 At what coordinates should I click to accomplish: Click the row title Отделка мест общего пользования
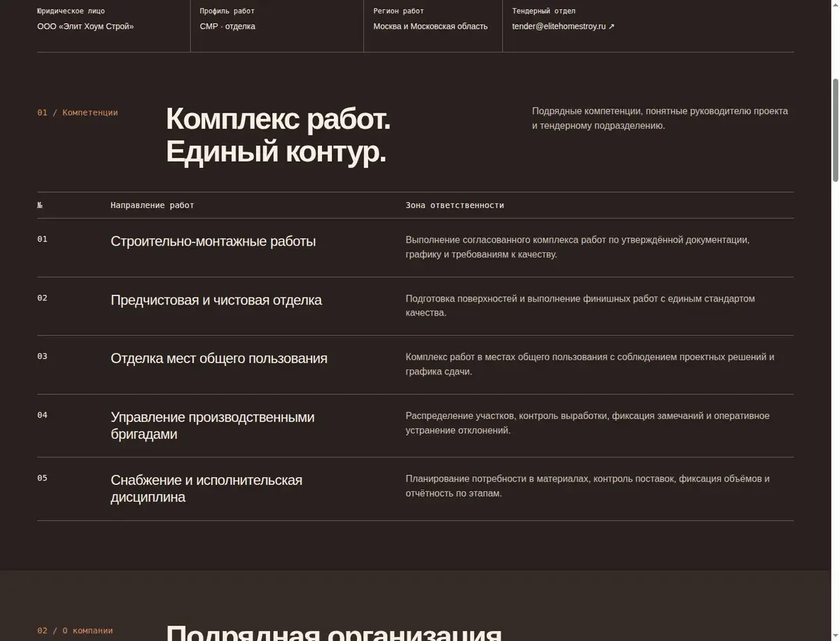(x=219, y=358)
